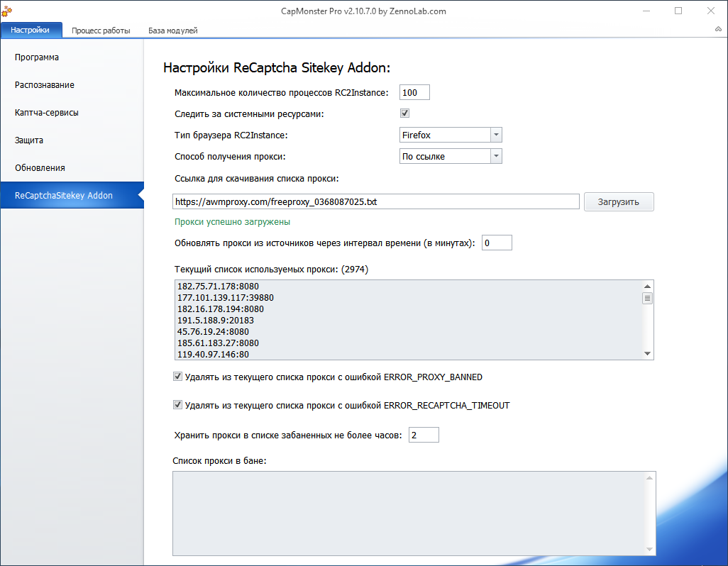Viewport: 728px width, 566px height.
Task: Select proxy 185.61.183.27:8080 in the list
Action: (219, 343)
